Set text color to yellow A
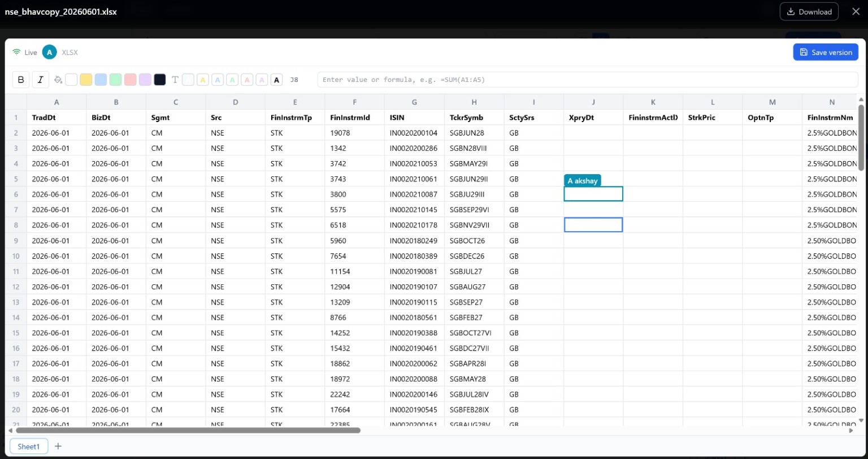Viewport: 868px width, 459px height. [x=203, y=80]
